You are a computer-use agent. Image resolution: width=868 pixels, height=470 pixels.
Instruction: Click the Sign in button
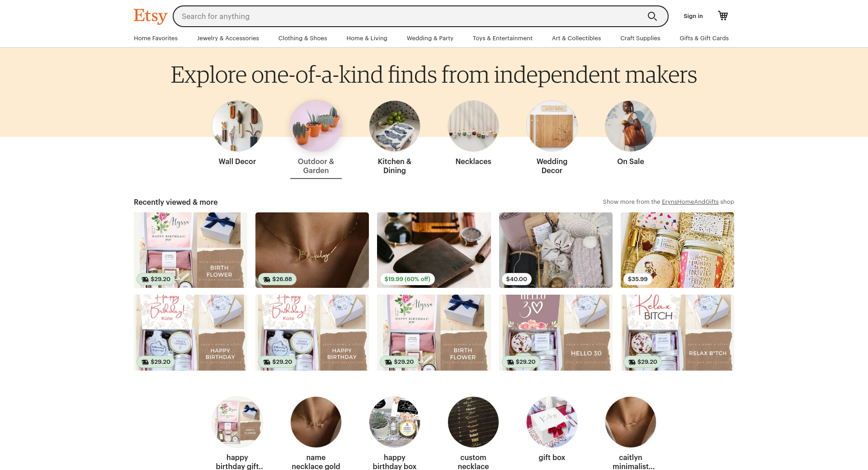tap(693, 16)
